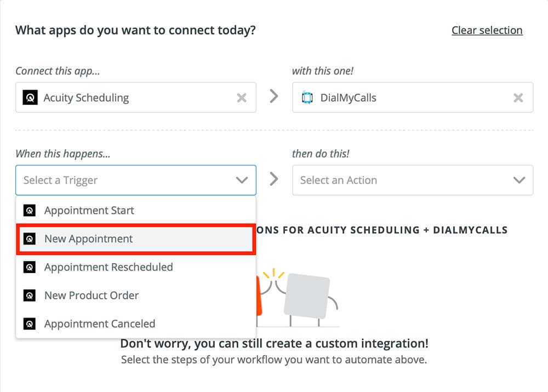Remove DialMyCalls with its X icon
This screenshot has width=548, height=392.
(518, 98)
